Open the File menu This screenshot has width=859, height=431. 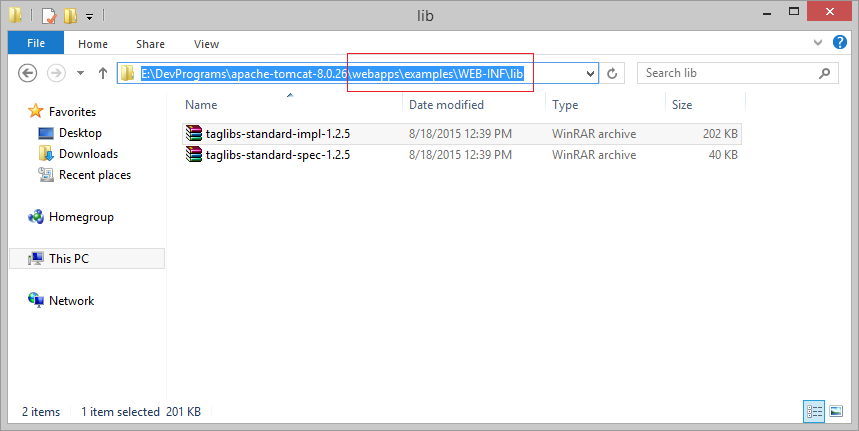[36, 43]
